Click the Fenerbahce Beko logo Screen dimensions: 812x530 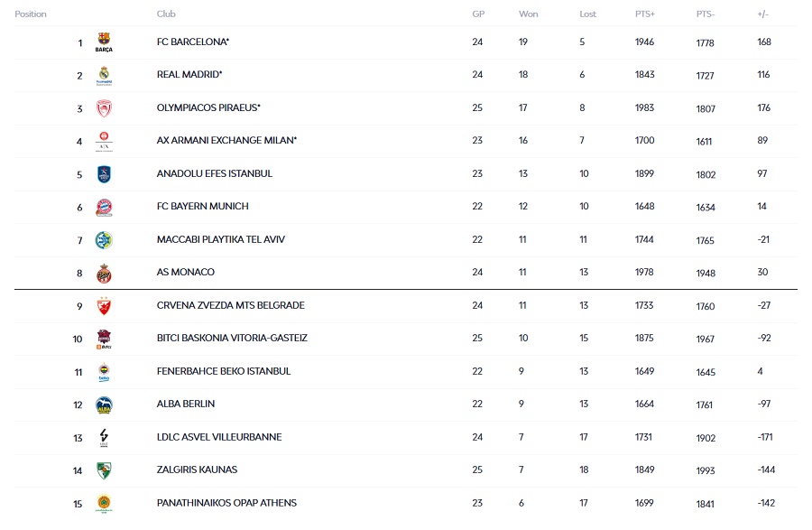(x=104, y=372)
